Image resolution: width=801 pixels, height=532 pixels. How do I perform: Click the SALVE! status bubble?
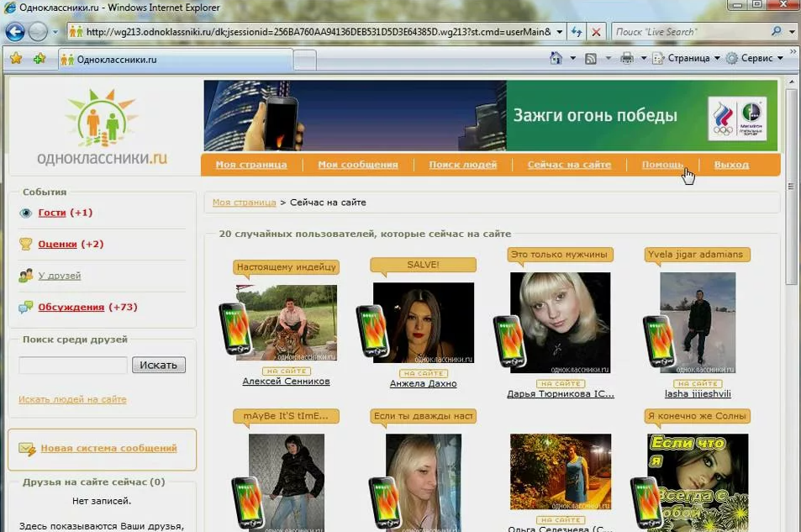(x=423, y=265)
